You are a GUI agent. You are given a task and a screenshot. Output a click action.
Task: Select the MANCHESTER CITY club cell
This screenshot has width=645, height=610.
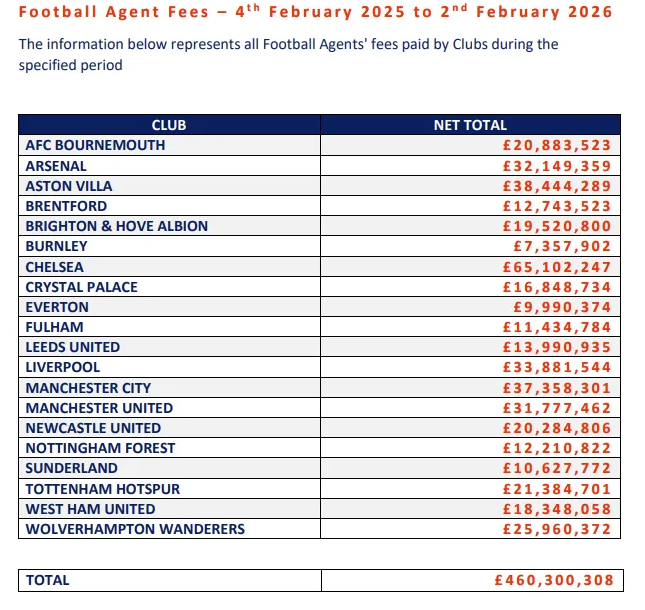(x=89, y=388)
